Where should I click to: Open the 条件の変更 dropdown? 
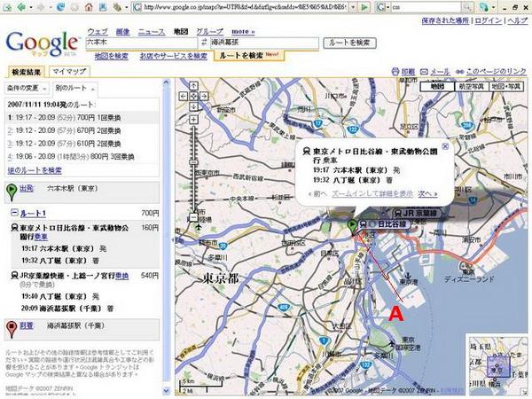[27, 88]
